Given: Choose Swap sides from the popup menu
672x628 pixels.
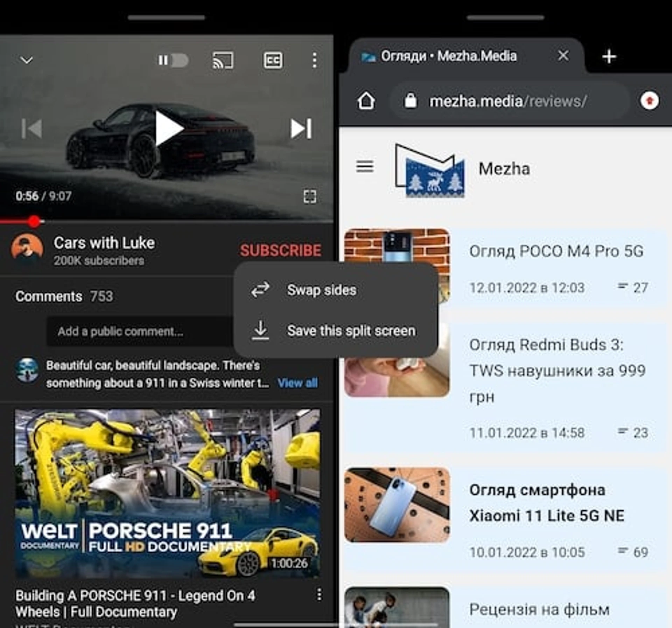Looking at the screenshot, I should click(x=335, y=290).
